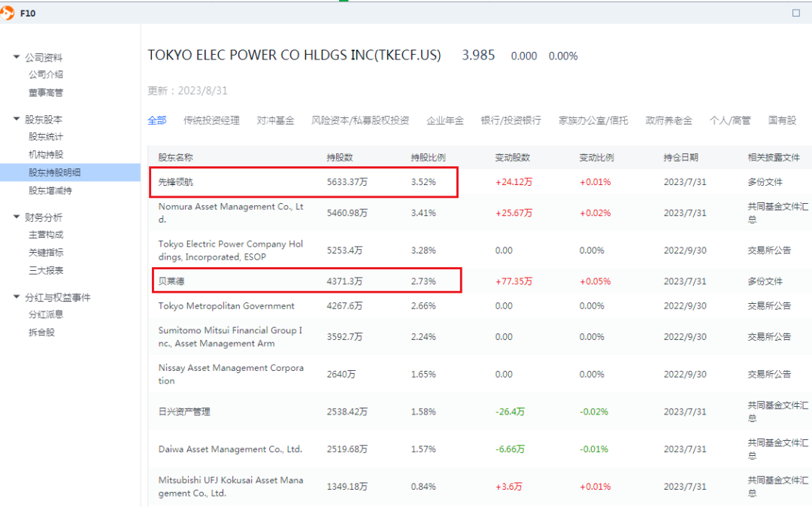Click holding value 5633.37万
Image resolution: width=812 pixels, height=507 pixels.
347,182
